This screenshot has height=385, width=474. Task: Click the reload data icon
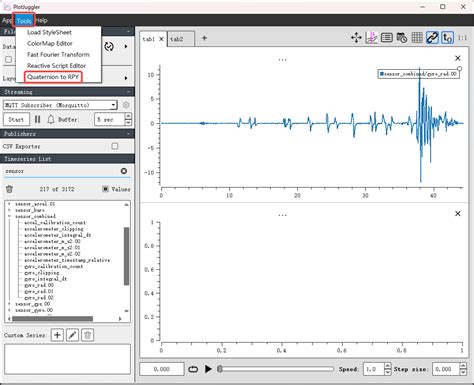109,46
